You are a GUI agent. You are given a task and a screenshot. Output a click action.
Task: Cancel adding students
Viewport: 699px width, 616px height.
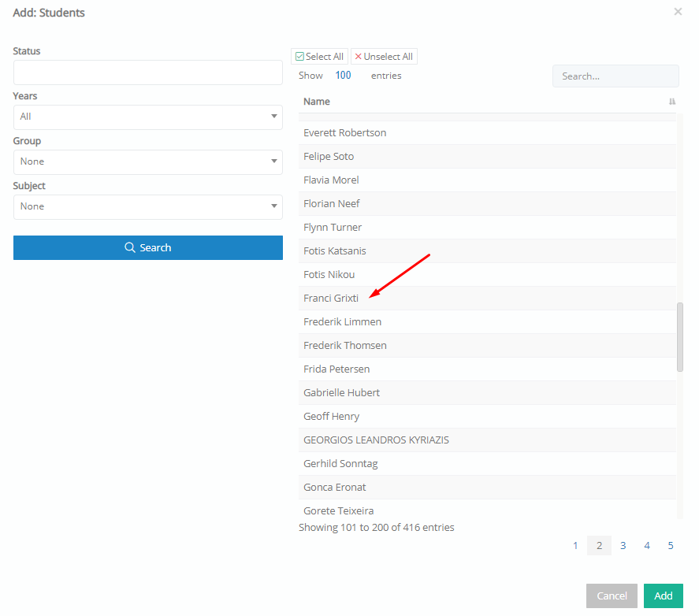[x=612, y=596]
